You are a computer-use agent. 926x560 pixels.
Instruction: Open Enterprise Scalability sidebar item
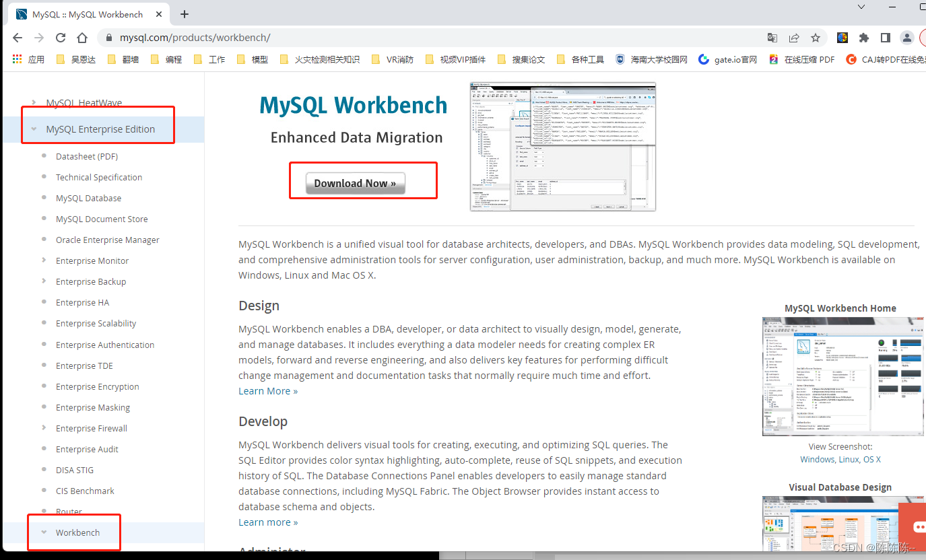[96, 323]
